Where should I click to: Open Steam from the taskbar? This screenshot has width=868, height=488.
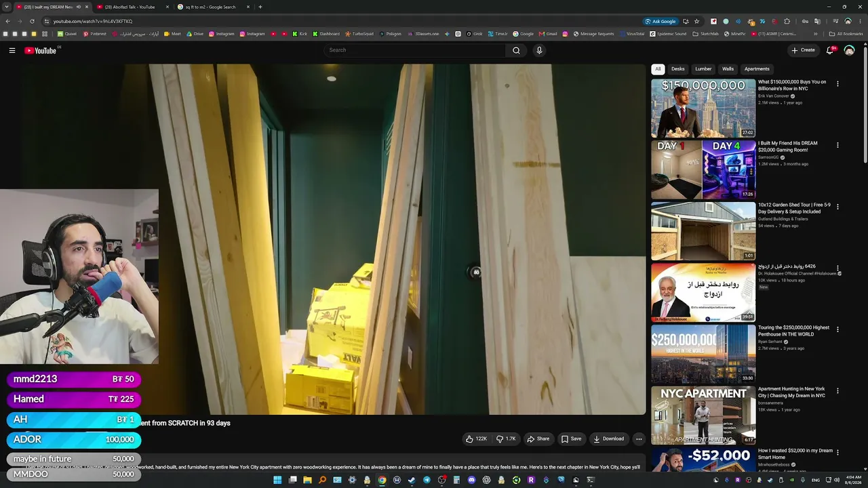point(412,480)
